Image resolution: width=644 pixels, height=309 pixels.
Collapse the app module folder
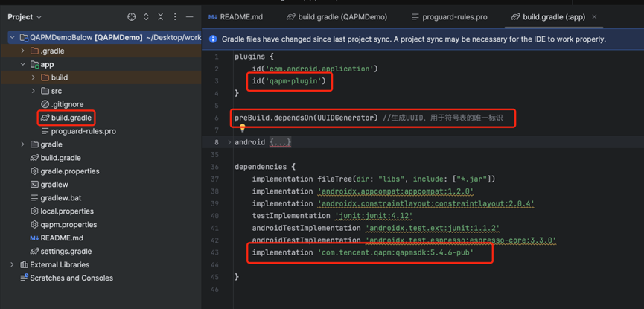pos(23,65)
